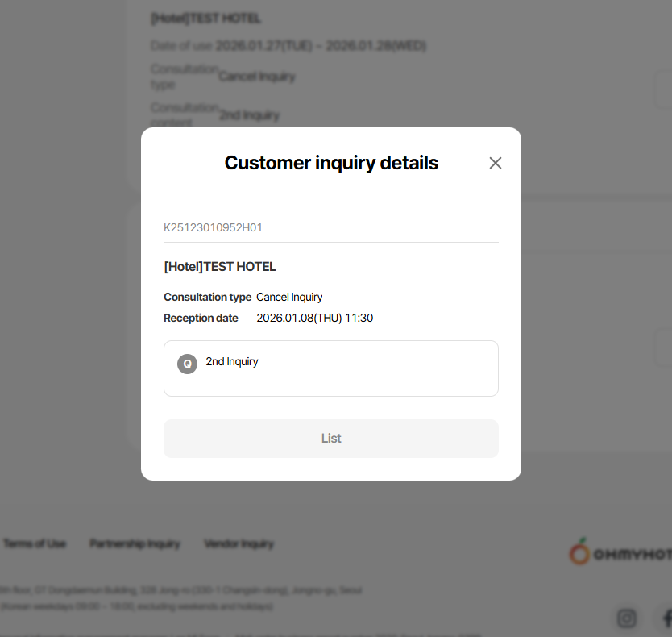This screenshot has height=637, width=672.
Task: Open the Terms of Use link
Action: (35, 544)
